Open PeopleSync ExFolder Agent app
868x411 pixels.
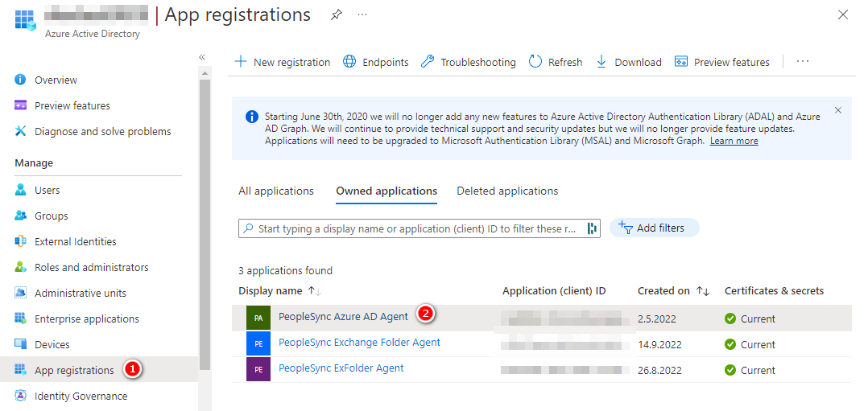coord(341,368)
